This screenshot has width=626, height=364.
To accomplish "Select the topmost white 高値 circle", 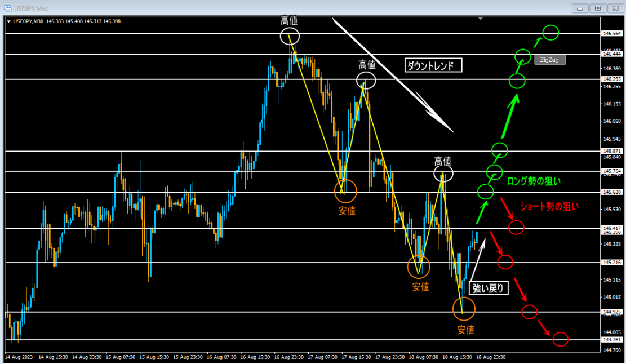I will pos(290,37).
